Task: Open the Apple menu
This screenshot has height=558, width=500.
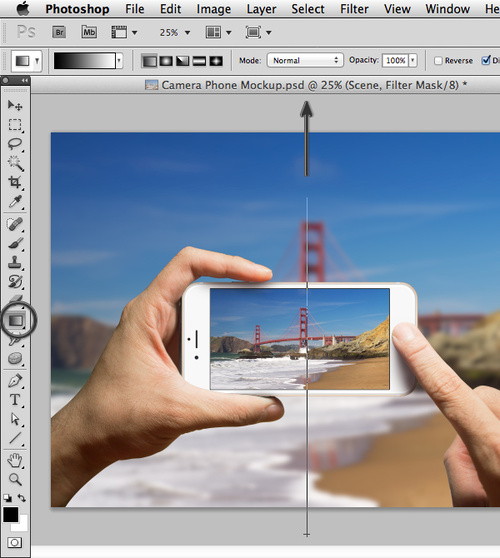Action: 23,9
